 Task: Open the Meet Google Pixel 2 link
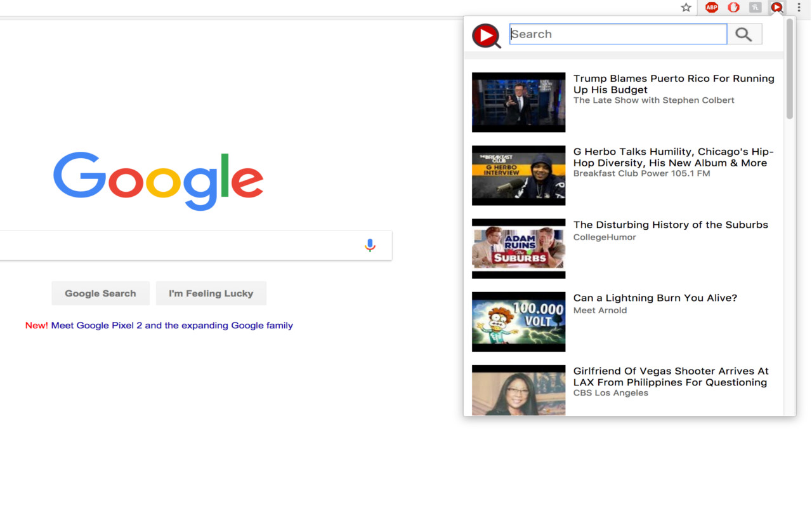172,325
